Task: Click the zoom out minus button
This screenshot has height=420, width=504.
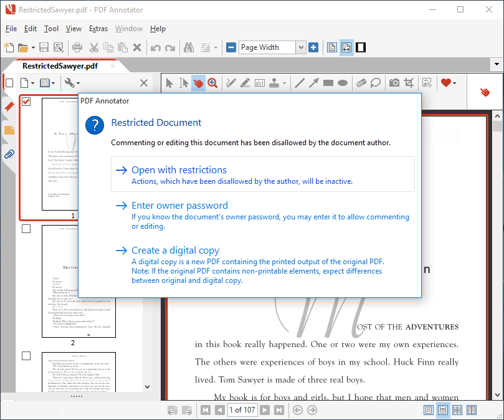Action: [x=231, y=47]
